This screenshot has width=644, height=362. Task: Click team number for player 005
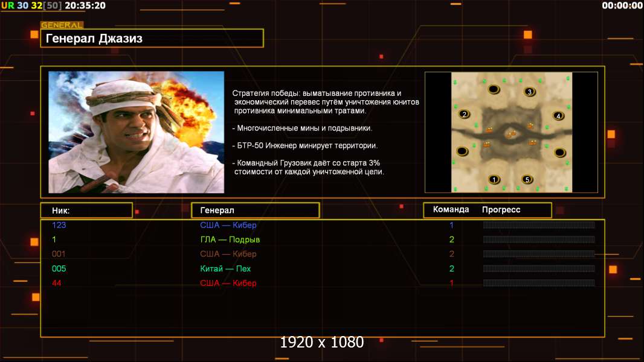coord(451,268)
